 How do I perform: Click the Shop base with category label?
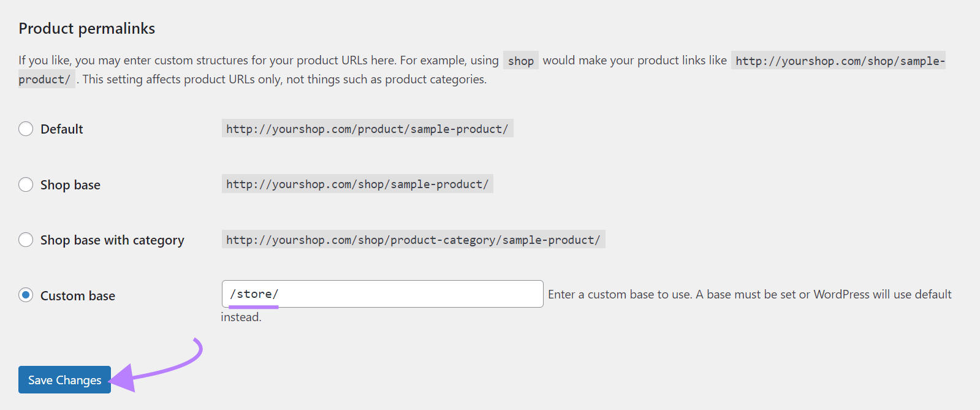point(112,240)
